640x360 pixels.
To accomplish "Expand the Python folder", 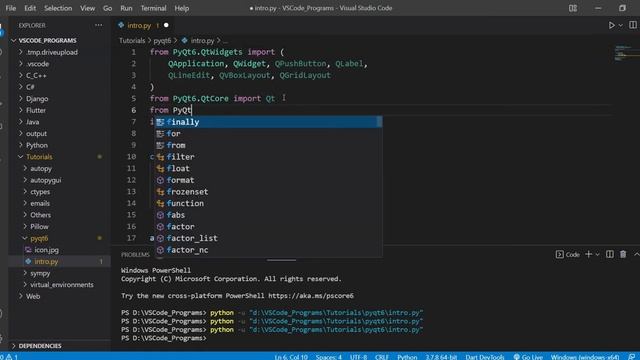I will coord(37,145).
